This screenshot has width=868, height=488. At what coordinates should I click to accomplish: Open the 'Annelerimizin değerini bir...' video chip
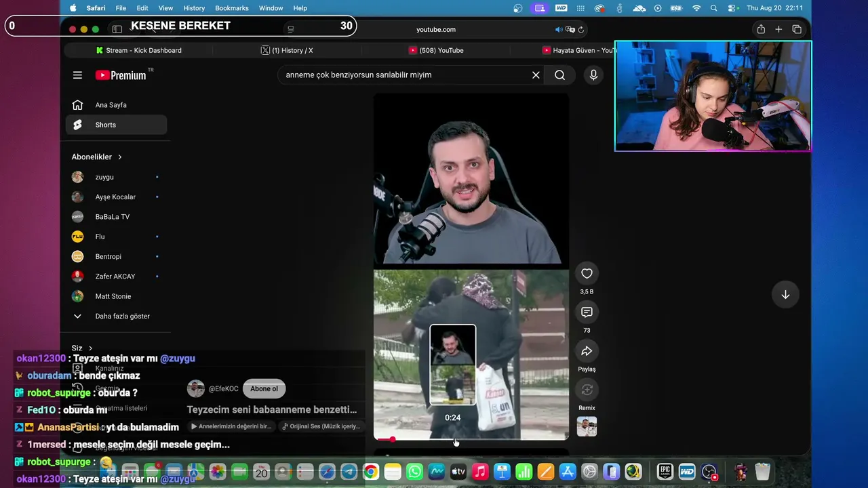click(232, 426)
